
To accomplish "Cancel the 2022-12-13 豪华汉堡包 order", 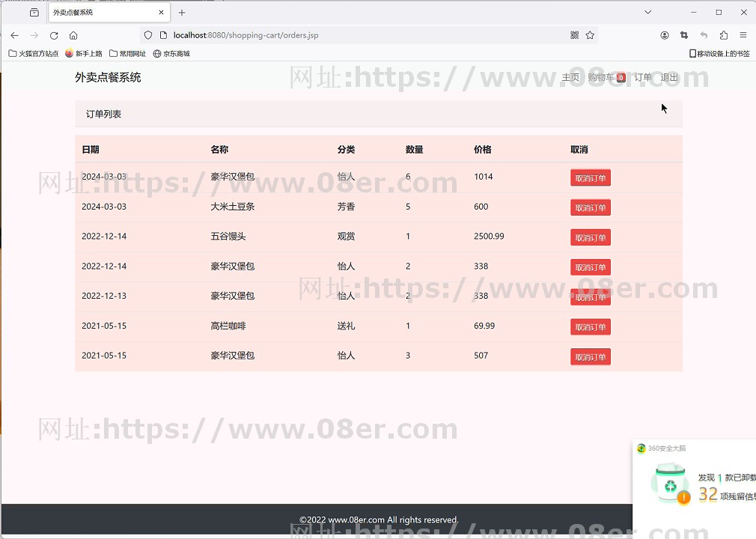I will point(591,297).
